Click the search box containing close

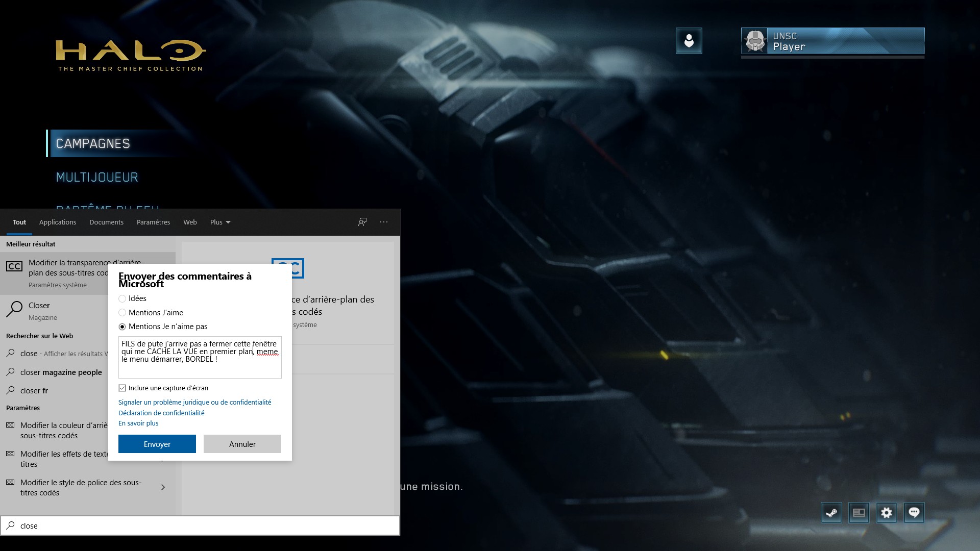[x=204, y=525]
